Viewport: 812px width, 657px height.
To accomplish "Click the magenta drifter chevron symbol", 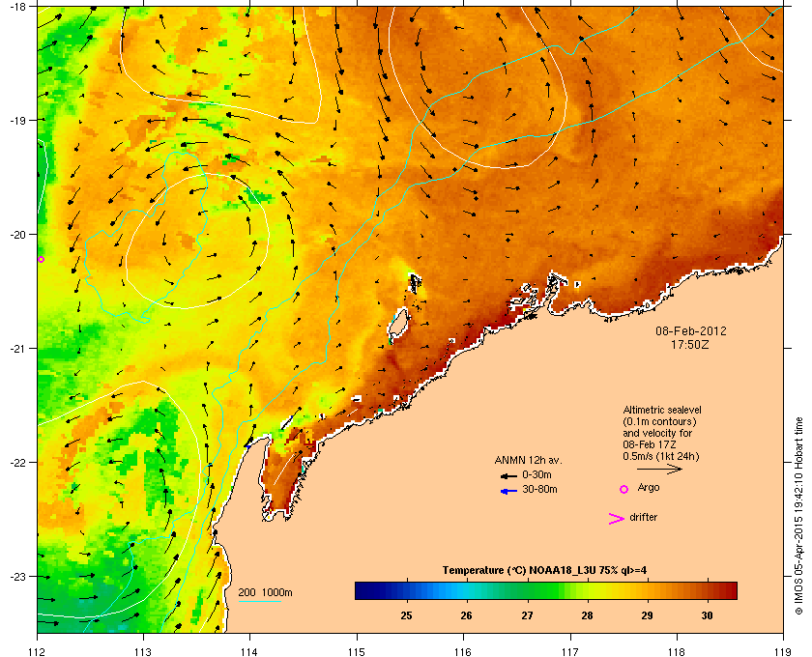I will 616,519.
